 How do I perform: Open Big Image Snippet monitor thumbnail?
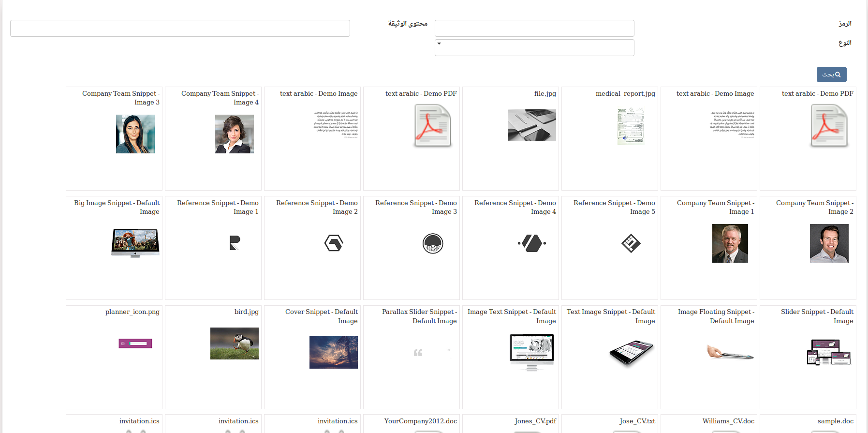(135, 243)
